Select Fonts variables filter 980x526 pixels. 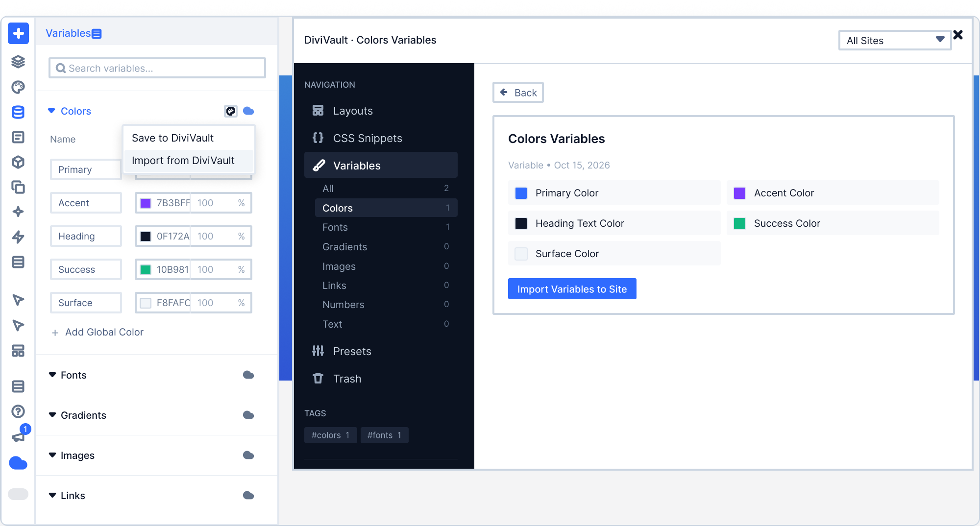click(x=386, y=227)
